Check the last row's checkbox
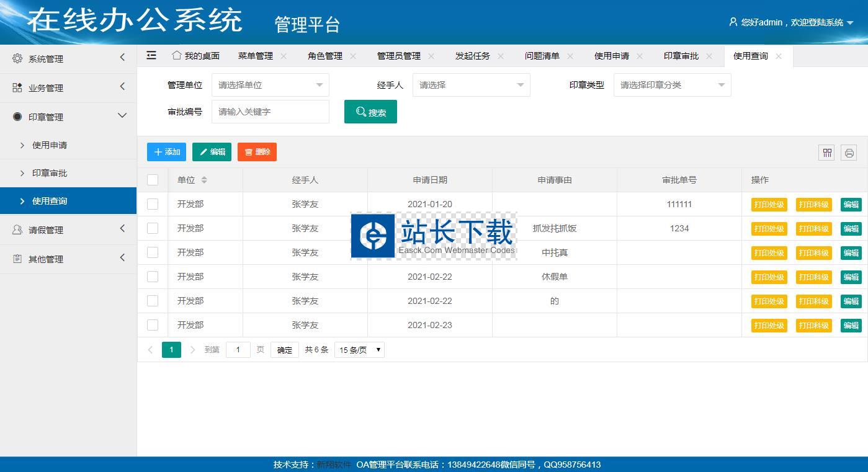This screenshot has width=868, height=472. pos(153,325)
